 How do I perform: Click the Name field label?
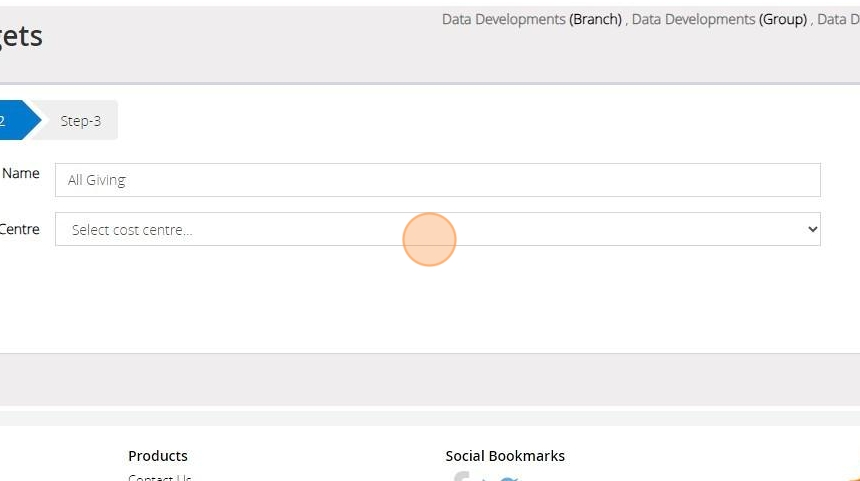pos(21,173)
